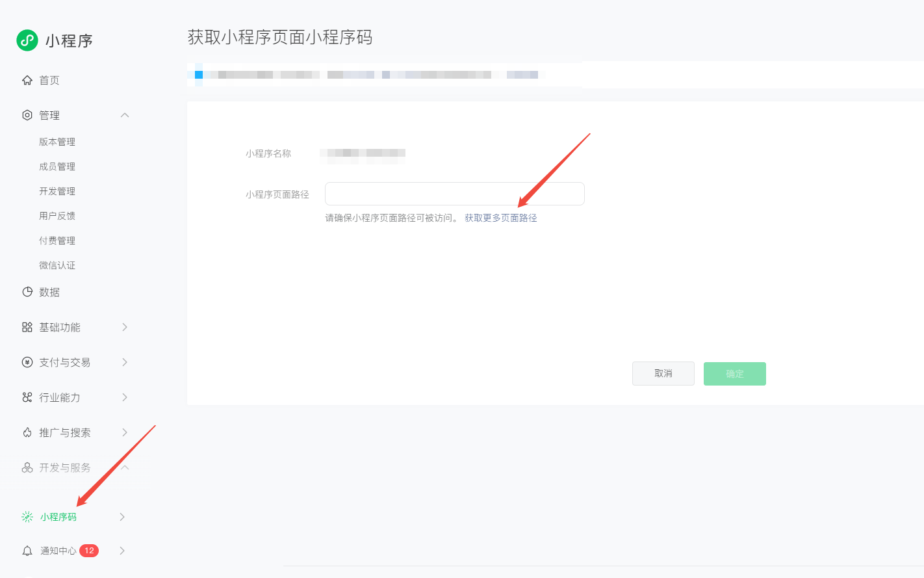Open 成员管理 in the sidebar
The height and width of the screenshot is (578, 924).
tap(57, 166)
